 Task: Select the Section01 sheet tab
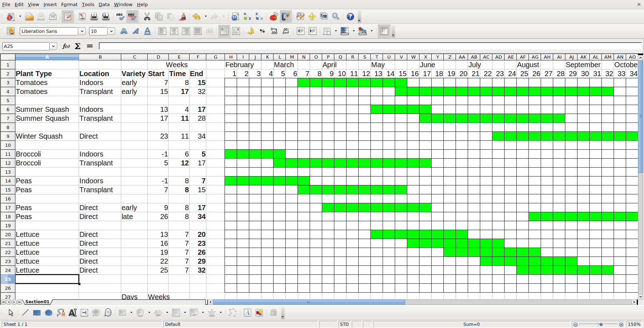(37, 302)
